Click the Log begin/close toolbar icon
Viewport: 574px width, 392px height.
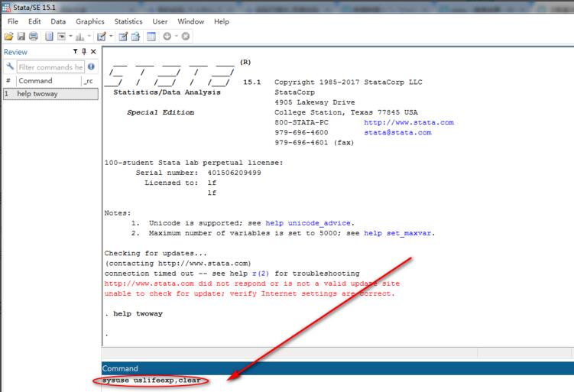pyautogui.click(x=49, y=36)
